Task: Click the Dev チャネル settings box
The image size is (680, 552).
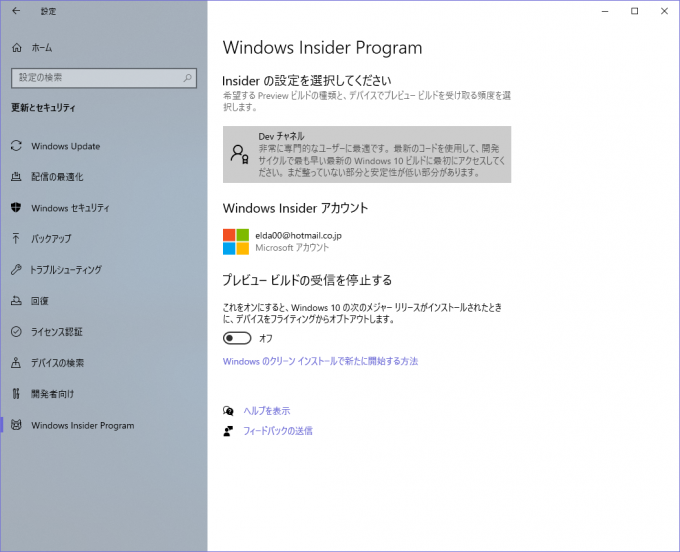Action: coord(367,154)
